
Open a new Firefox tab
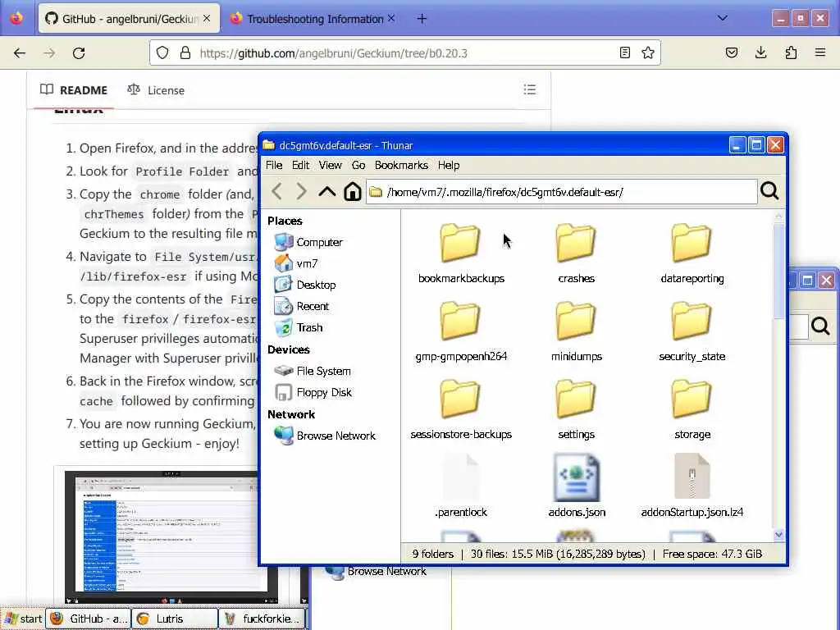422,19
